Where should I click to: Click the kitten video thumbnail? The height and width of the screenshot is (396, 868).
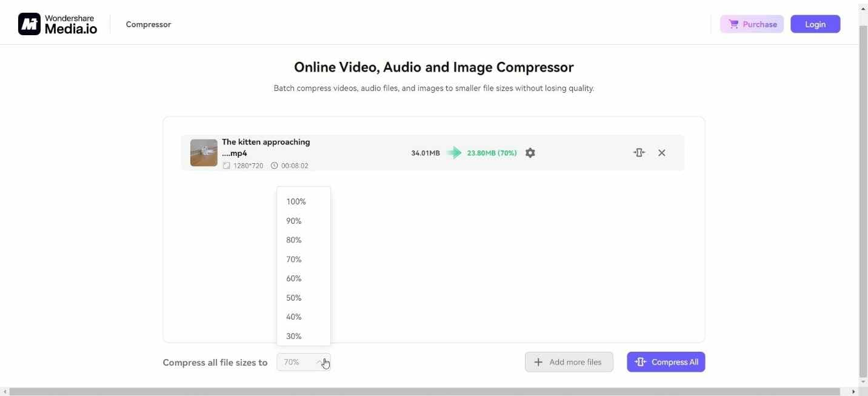pos(203,152)
